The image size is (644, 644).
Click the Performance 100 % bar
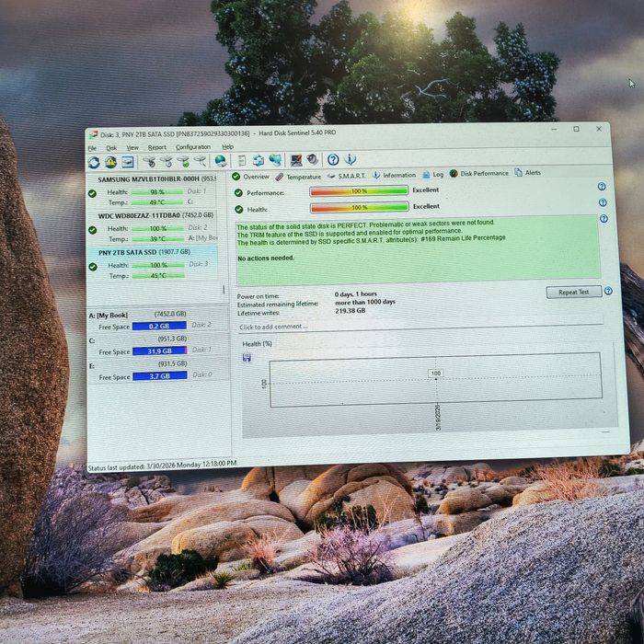(x=359, y=191)
